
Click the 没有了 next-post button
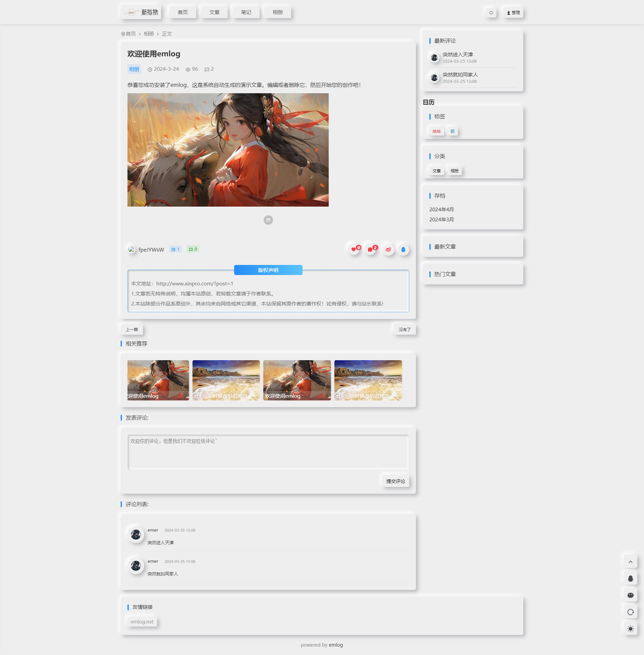pos(405,329)
